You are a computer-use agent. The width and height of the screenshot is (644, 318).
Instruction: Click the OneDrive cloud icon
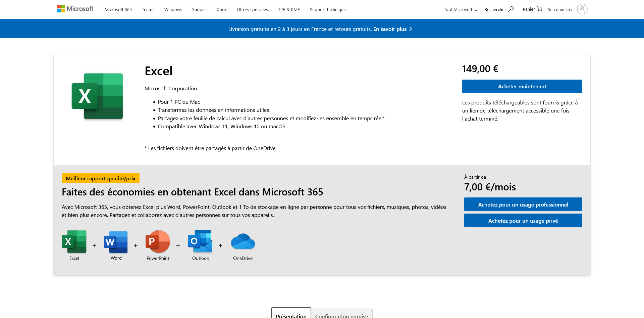243,241
